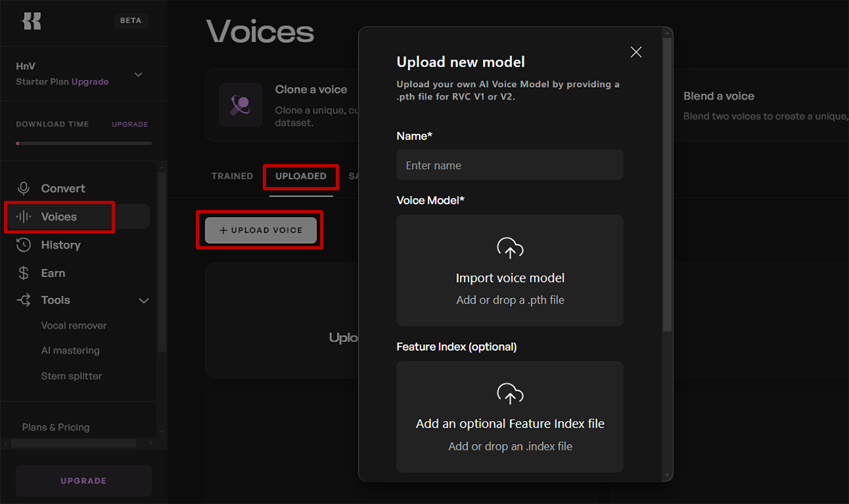Click the Earn dollar icon
Screen dimensions: 849x504
[24, 274]
